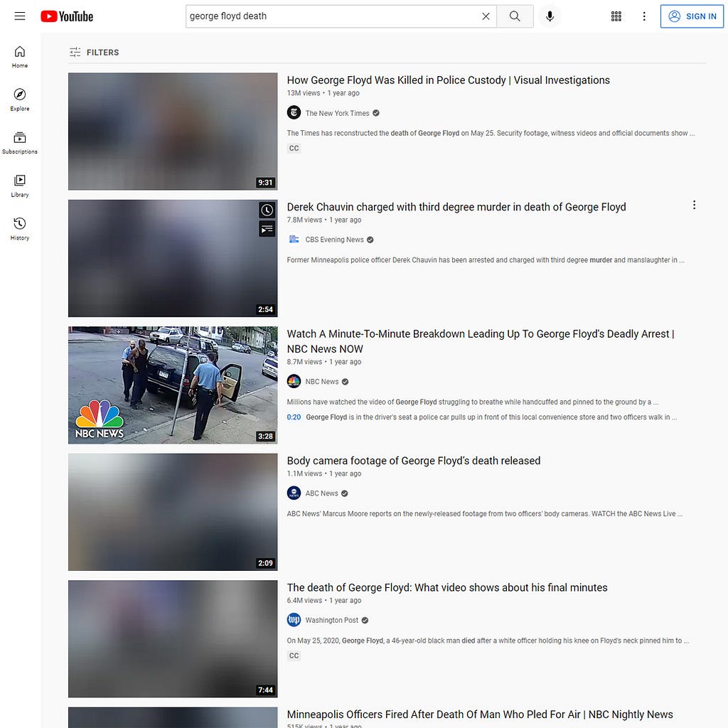Click The New York Times channel avatar

[x=294, y=112]
